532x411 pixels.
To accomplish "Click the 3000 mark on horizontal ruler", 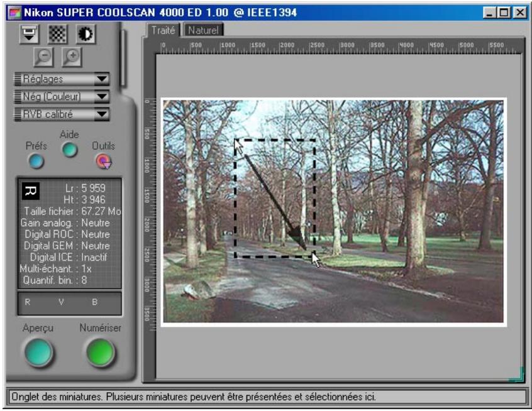I will (346, 45).
